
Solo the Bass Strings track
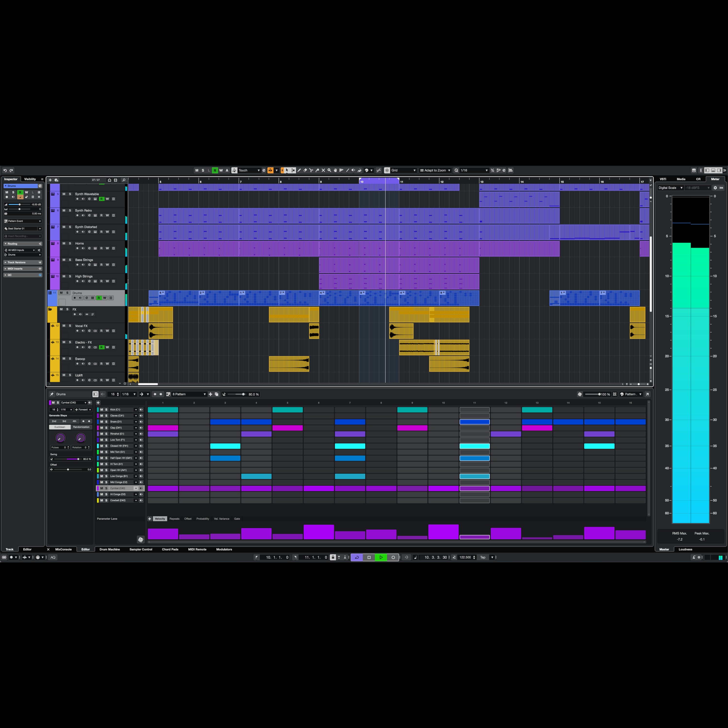(x=70, y=260)
